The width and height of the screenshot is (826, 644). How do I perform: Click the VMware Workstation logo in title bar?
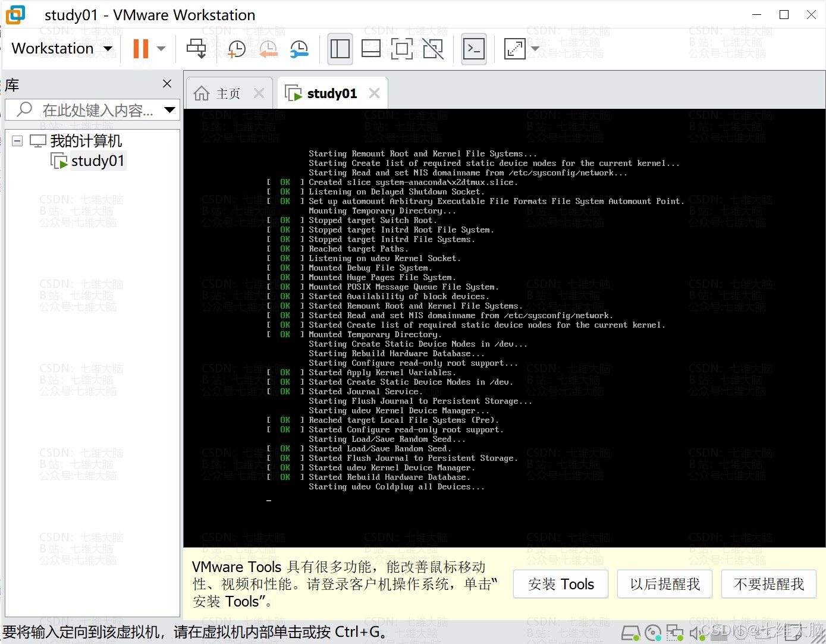click(x=15, y=14)
